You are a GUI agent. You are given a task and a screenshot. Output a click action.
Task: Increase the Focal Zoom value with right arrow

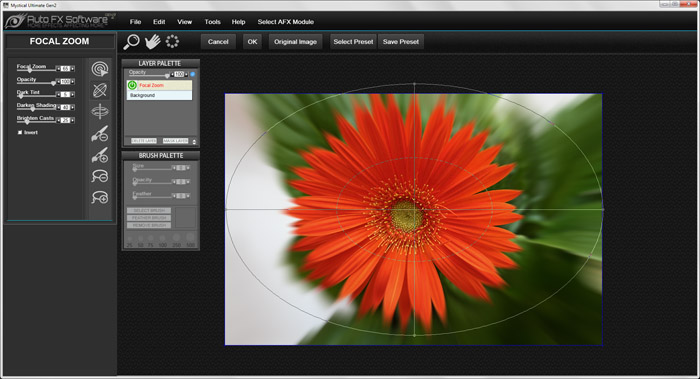tap(73, 69)
